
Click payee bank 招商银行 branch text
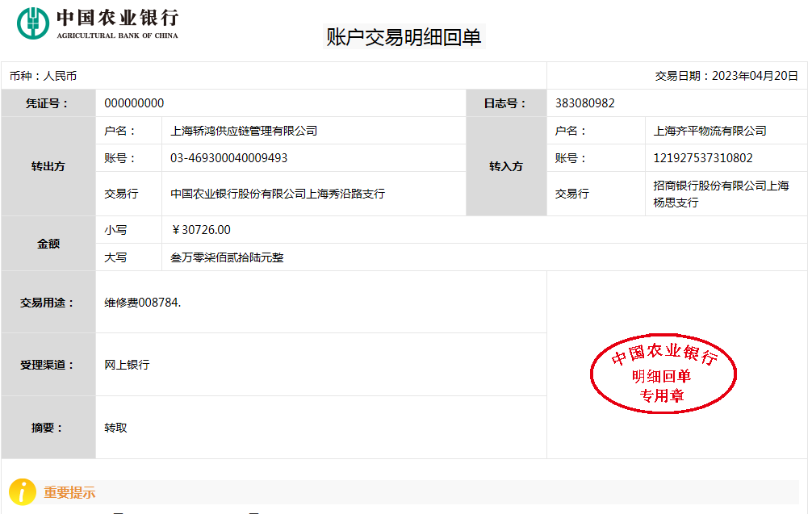pos(720,194)
